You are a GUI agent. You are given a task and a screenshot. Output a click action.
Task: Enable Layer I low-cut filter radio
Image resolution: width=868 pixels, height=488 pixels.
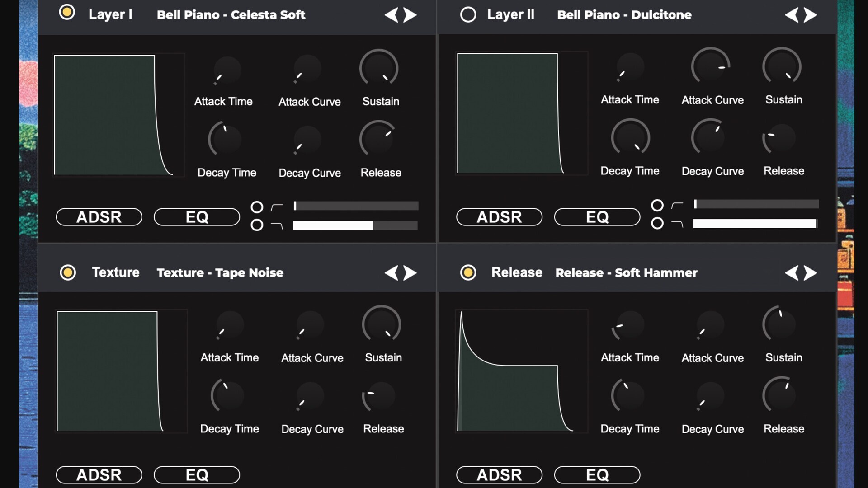point(257,207)
